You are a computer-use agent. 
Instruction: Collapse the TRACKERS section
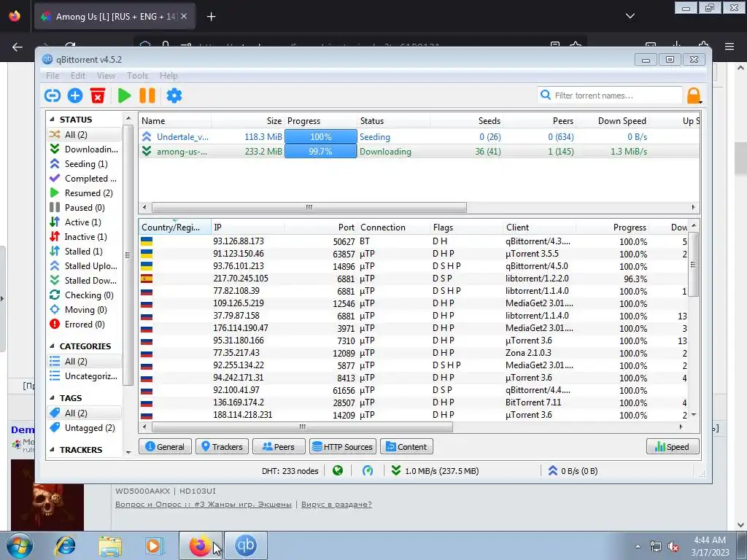[52, 449]
